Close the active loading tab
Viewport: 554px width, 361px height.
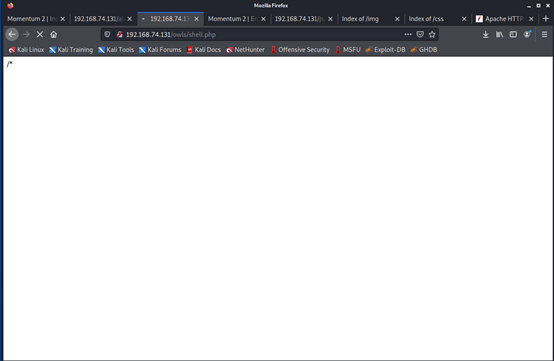tap(196, 19)
